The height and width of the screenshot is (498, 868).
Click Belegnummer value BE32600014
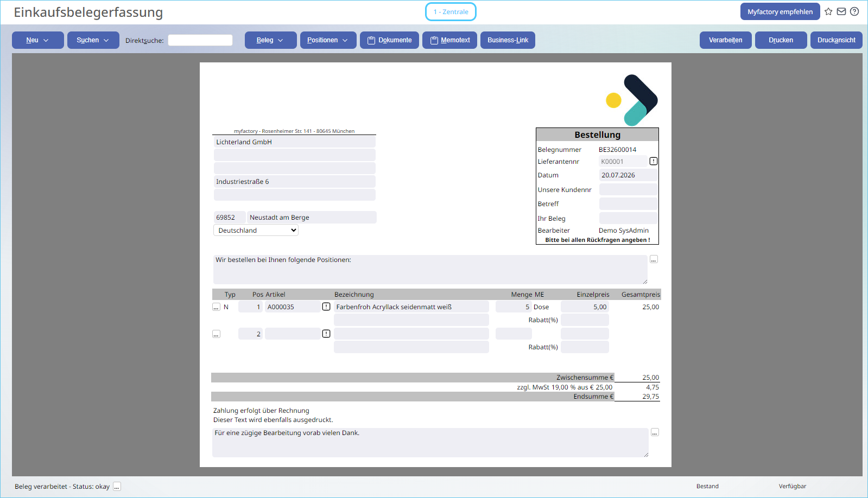point(617,150)
